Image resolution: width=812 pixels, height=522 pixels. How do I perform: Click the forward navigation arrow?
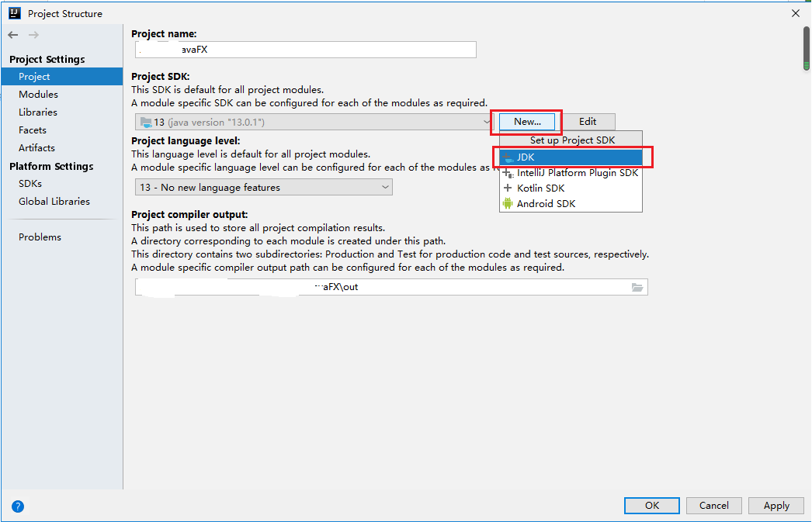point(33,35)
